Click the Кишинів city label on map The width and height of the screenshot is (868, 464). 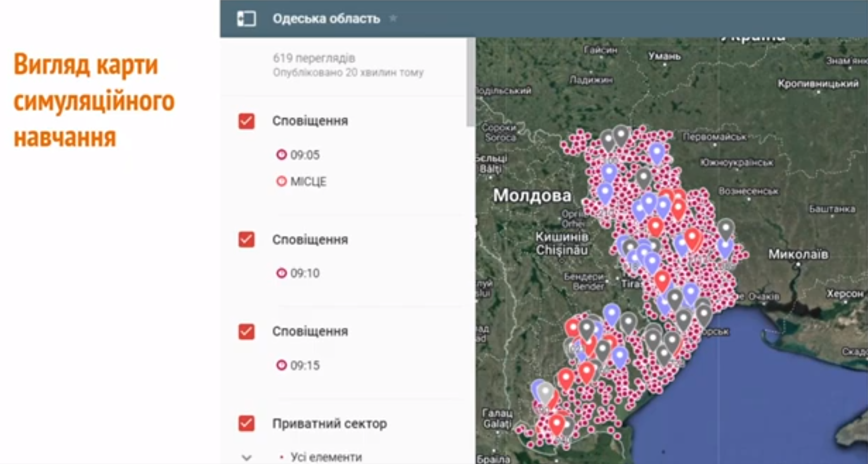[561, 237]
